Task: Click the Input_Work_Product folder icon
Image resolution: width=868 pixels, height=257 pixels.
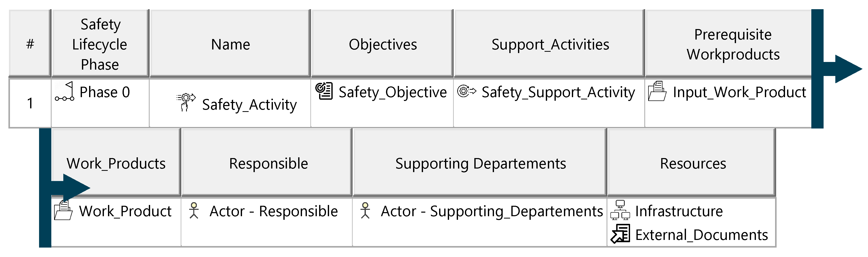Action: coord(657,91)
